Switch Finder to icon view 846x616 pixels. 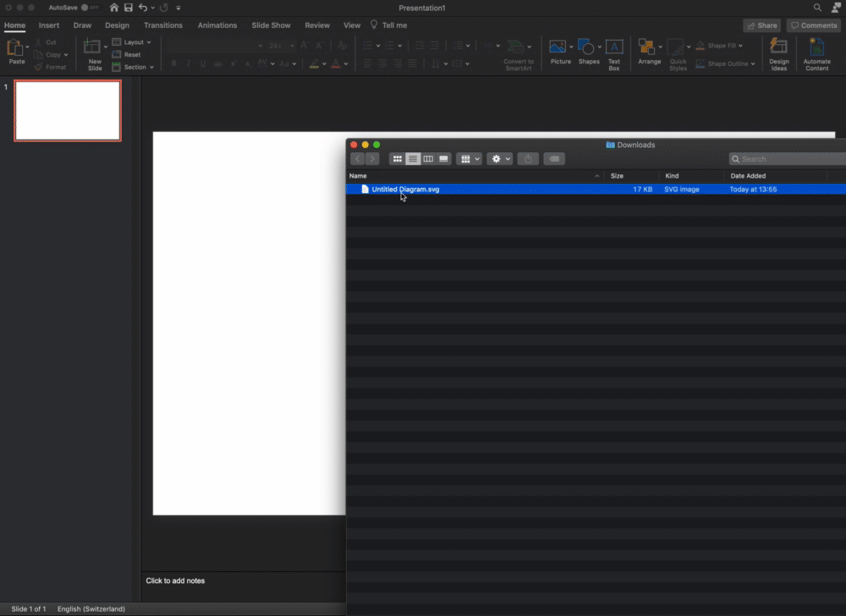pos(397,158)
